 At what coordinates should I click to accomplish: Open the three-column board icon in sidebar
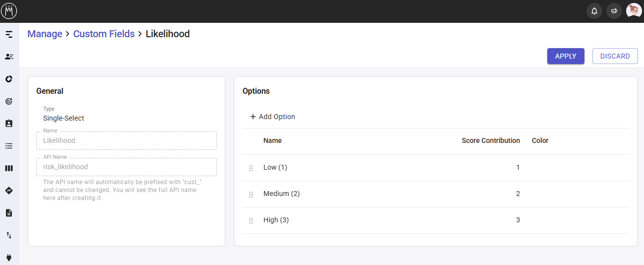9,168
